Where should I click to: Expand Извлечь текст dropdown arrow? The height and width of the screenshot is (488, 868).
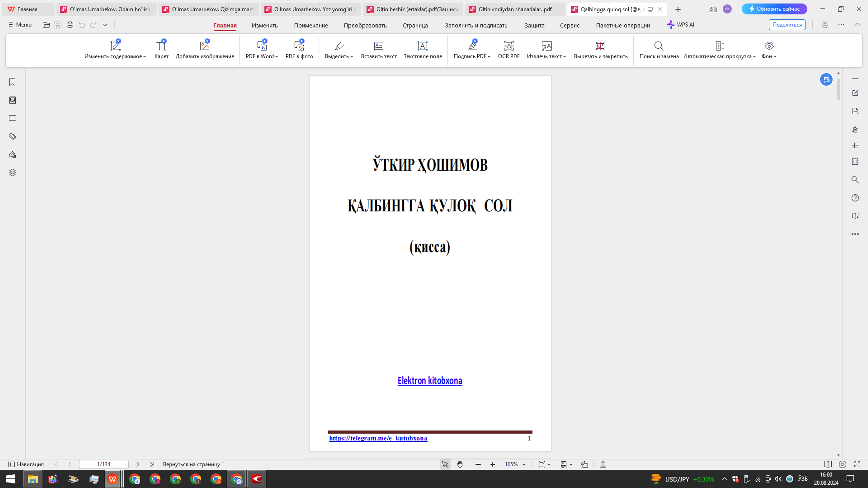[x=564, y=56]
